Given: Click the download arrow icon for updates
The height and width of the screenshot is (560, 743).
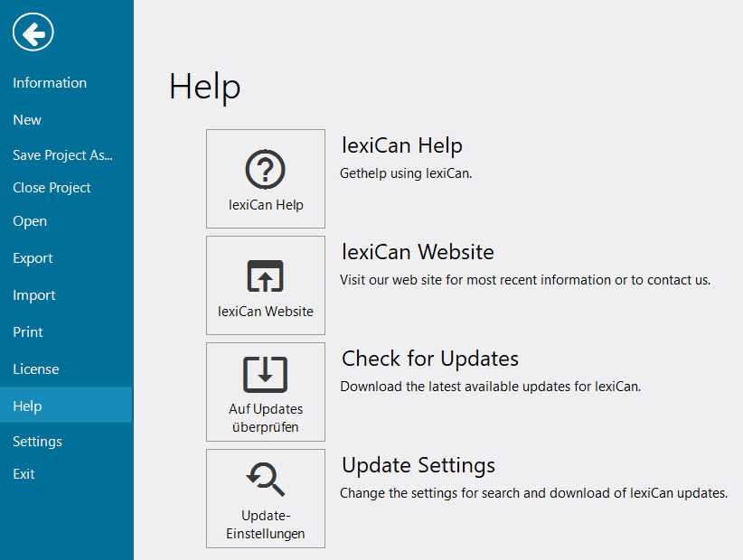Looking at the screenshot, I should [266, 374].
